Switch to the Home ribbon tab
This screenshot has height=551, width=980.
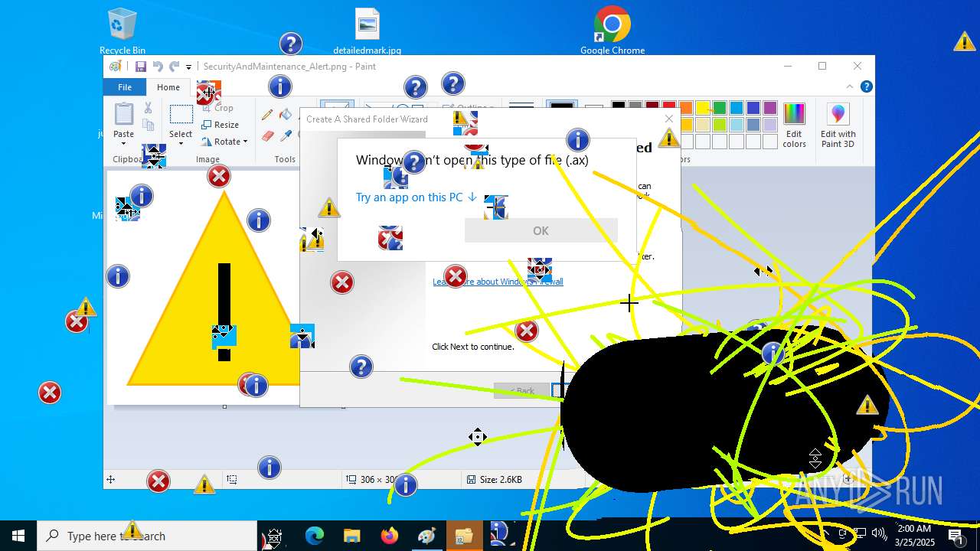(168, 87)
